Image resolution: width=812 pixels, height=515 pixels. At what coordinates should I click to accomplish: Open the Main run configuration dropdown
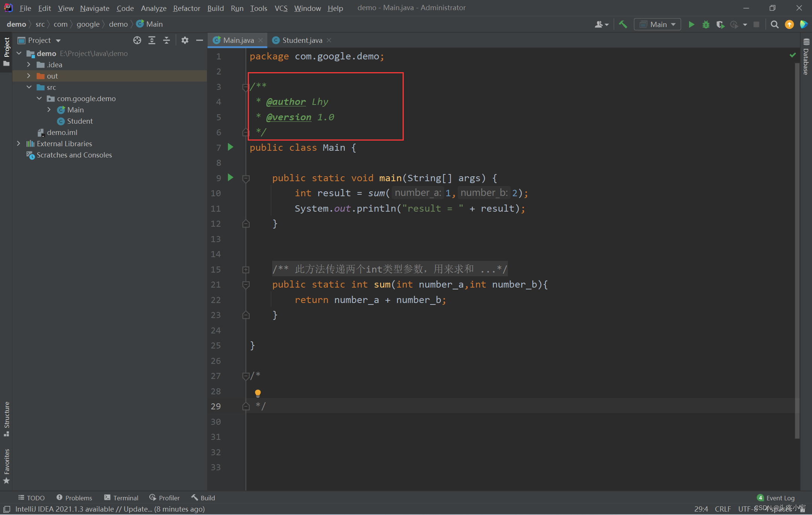tap(657, 24)
